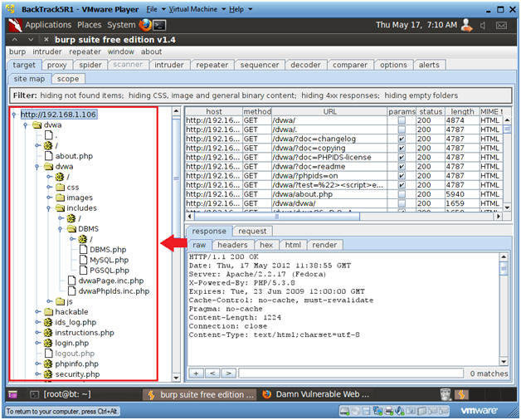Toggle params checkbox for doc=PHPIDS-license row
The image size is (521, 420).
click(x=402, y=157)
